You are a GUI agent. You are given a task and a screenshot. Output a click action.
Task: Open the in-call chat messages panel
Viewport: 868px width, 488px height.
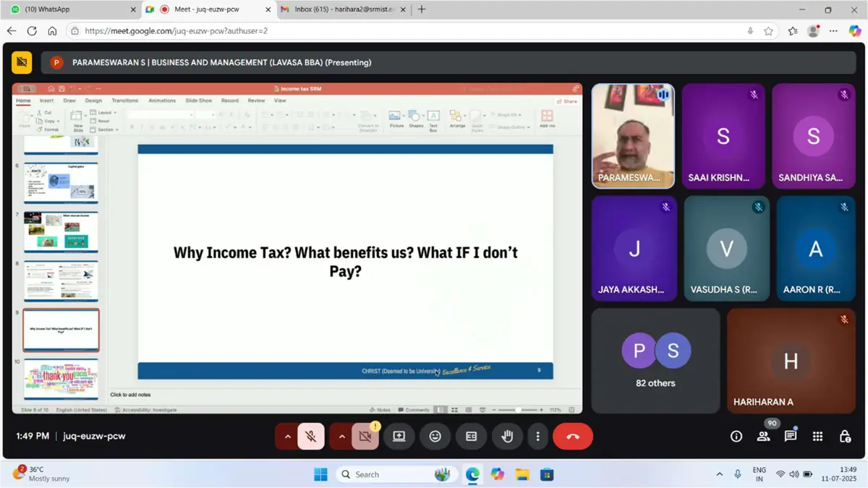(x=791, y=436)
